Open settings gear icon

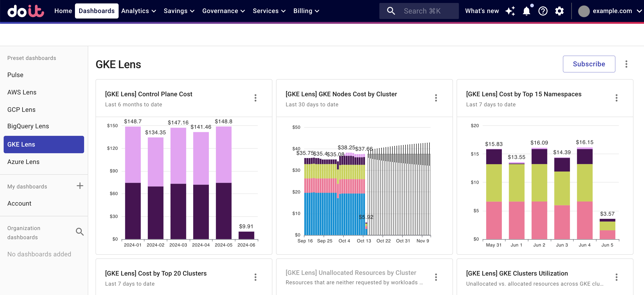[x=559, y=11]
